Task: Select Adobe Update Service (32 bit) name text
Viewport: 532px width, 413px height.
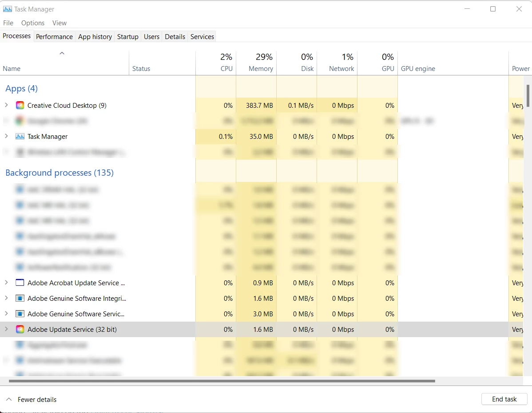Action: pyautogui.click(x=72, y=329)
